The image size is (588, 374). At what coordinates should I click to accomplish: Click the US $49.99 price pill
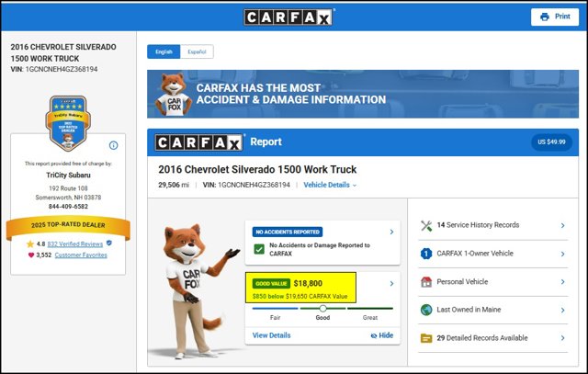pos(551,142)
